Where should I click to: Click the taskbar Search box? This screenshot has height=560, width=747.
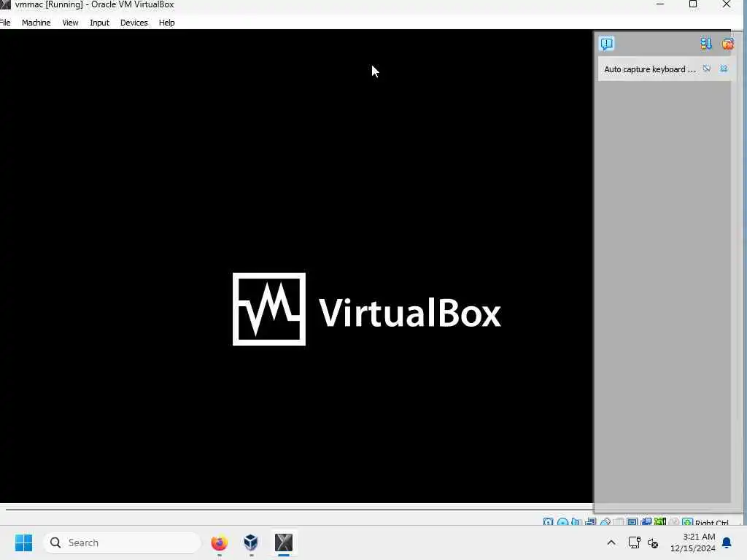click(122, 542)
